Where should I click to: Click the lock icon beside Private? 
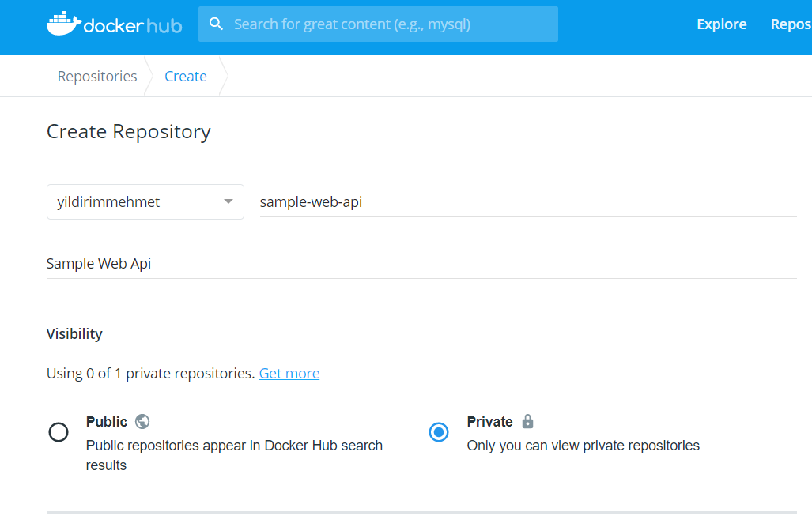(x=527, y=421)
